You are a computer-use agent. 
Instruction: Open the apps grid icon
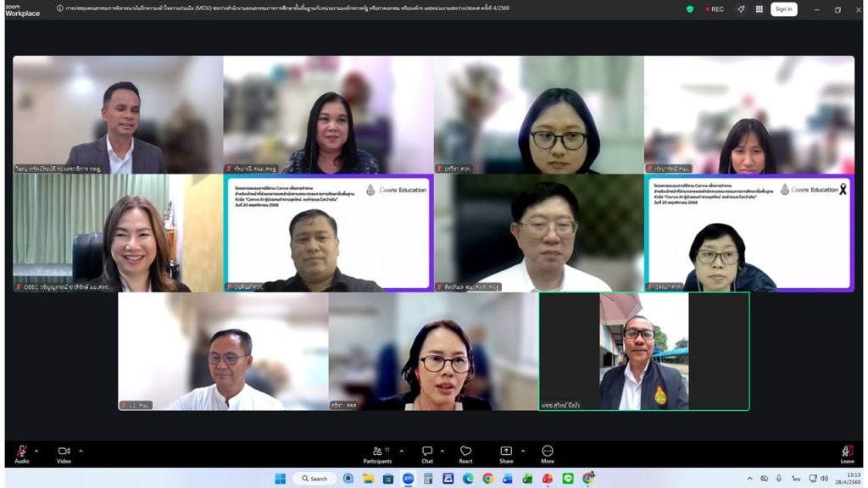tap(759, 9)
